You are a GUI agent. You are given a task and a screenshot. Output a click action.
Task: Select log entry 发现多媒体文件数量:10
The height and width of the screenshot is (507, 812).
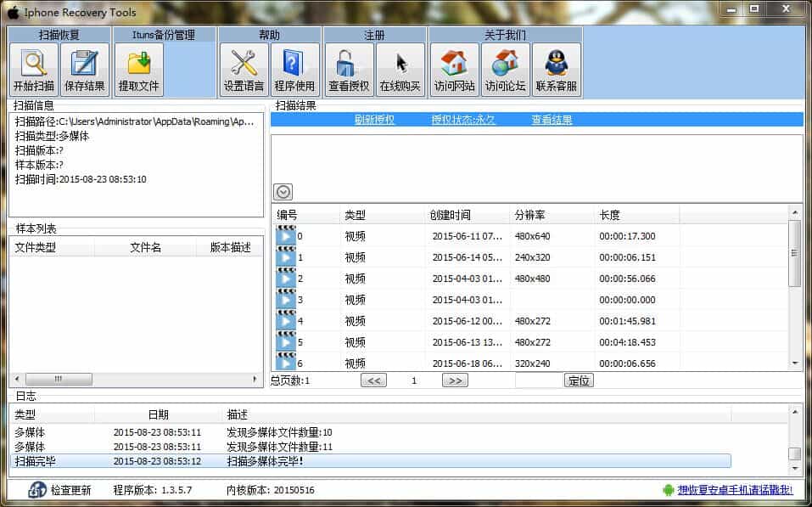point(279,431)
